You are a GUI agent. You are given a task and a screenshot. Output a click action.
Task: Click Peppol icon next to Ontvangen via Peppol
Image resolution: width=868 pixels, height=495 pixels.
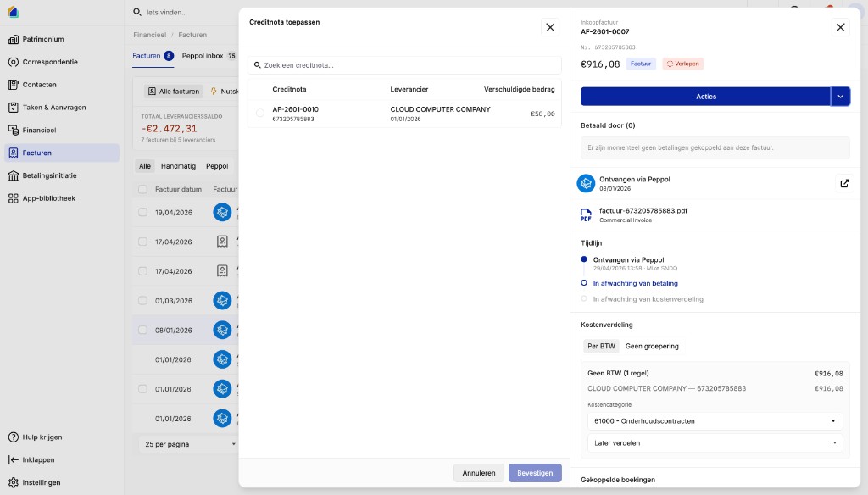coord(586,183)
